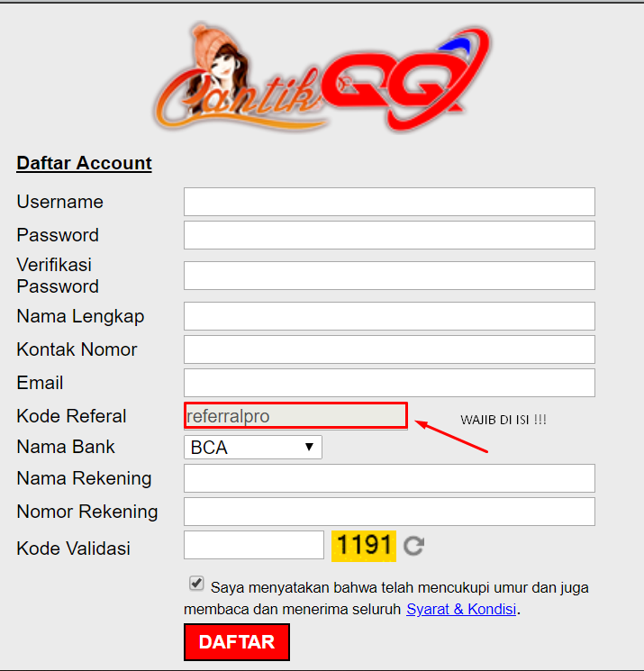
Task: Click the Kode Referal field showing referralpro
Action: point(295,415)
